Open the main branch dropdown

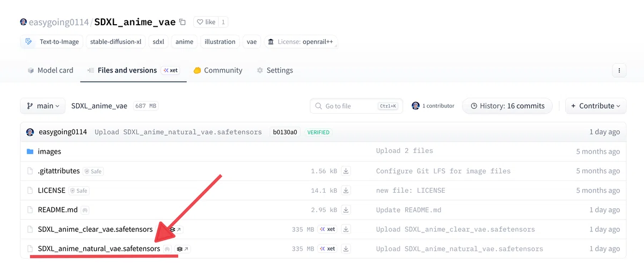(43, 106)
